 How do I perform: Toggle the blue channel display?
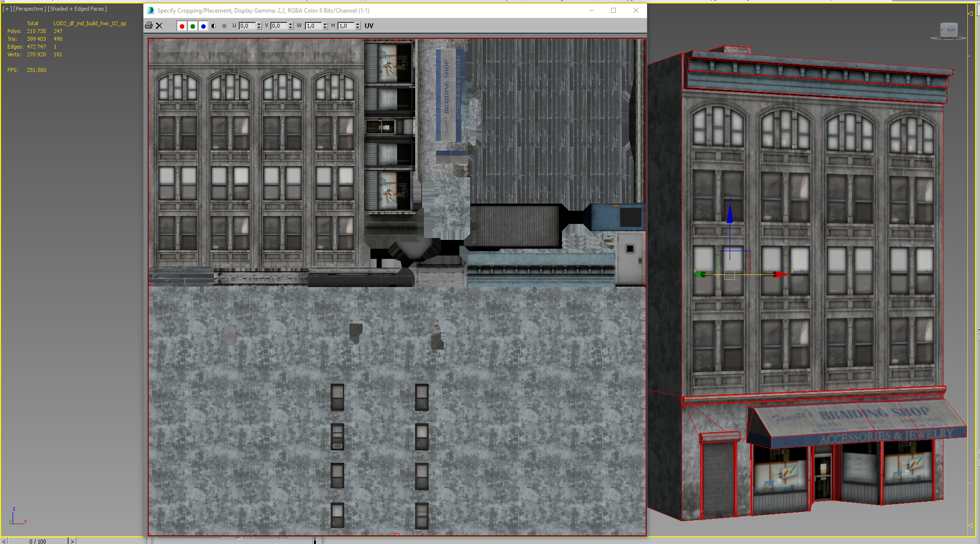203,26
